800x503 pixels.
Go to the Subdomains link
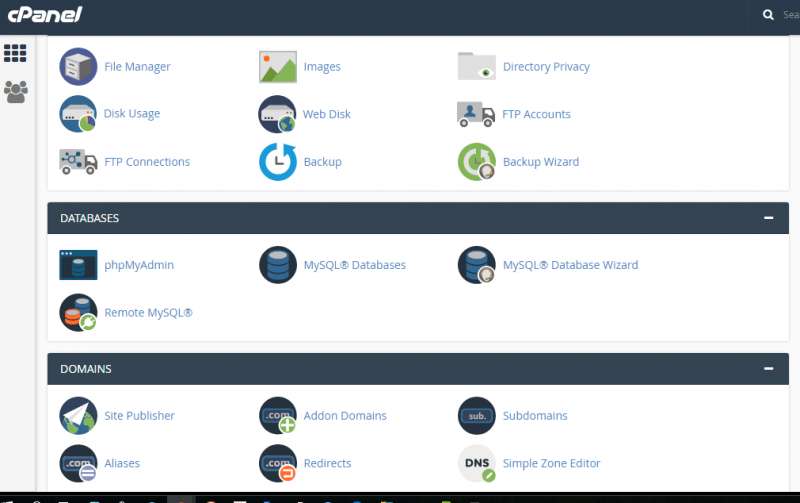click(535, 416)
